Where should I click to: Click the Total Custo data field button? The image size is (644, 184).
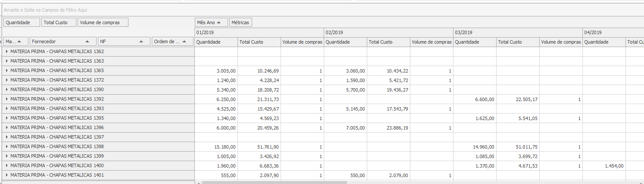coord(59,22)
